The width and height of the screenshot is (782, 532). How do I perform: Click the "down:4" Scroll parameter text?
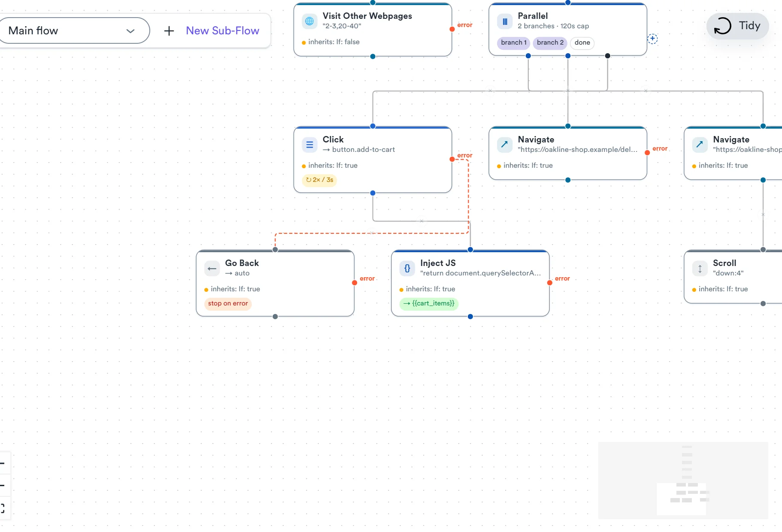tap(728, 273)
